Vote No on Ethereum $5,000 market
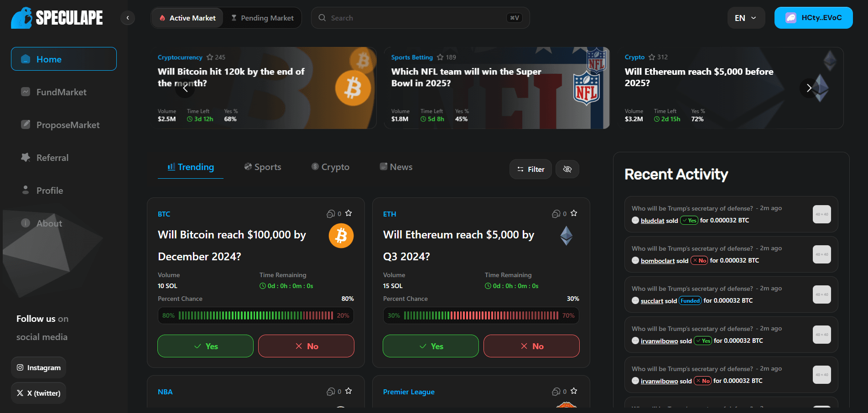Image resolution: width=868 pixels, height=413 pixels. tap(531, 346)
